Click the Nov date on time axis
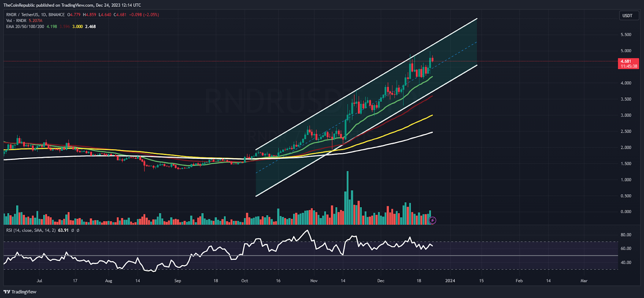 pyautogui.click(x=314, y=281)
